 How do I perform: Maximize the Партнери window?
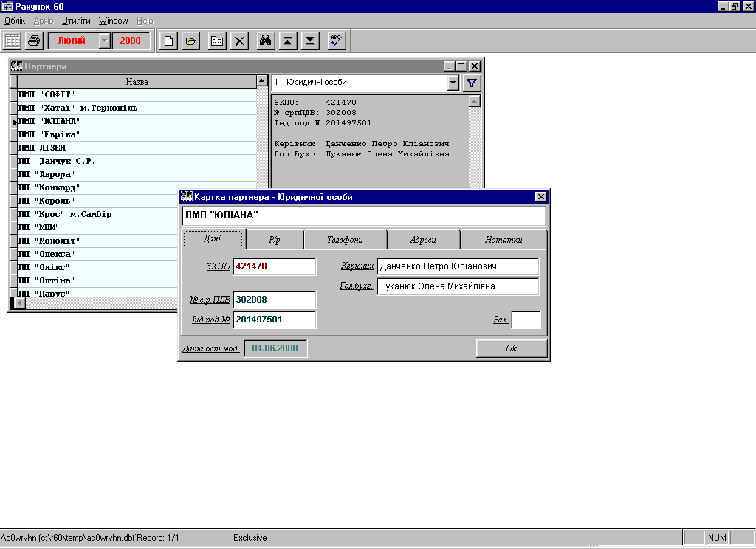coord(461,66)
